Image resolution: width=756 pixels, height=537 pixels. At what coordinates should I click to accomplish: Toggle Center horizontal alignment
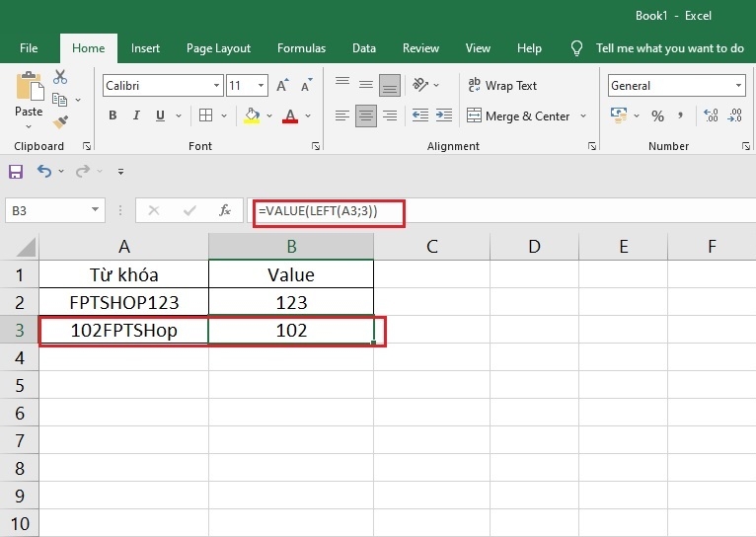(366, 115)
